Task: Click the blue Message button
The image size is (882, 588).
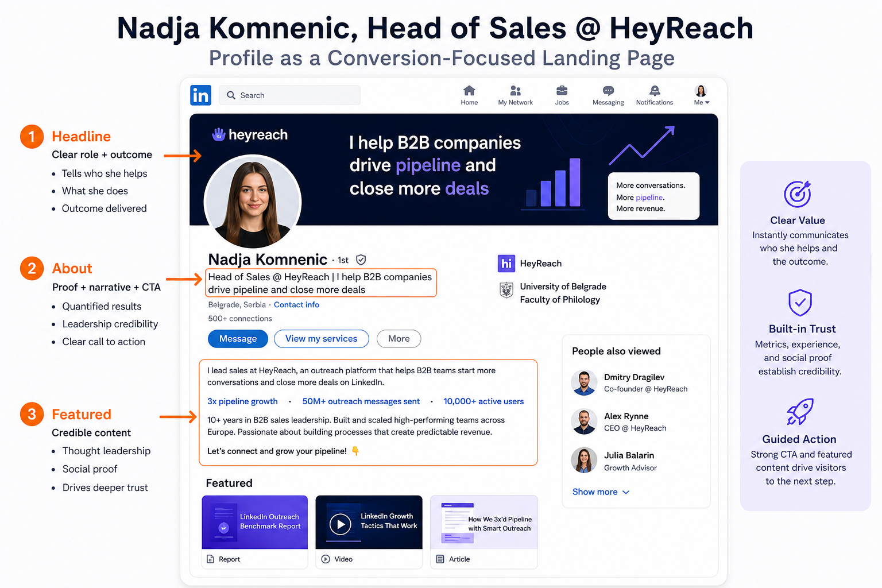Action: click(238, 339)
